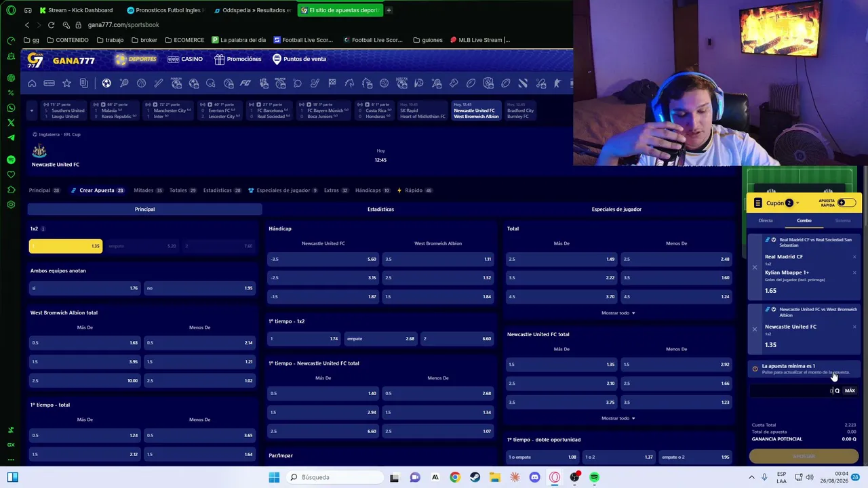
Task: Click the GANA777 logo
Action: 61,60
